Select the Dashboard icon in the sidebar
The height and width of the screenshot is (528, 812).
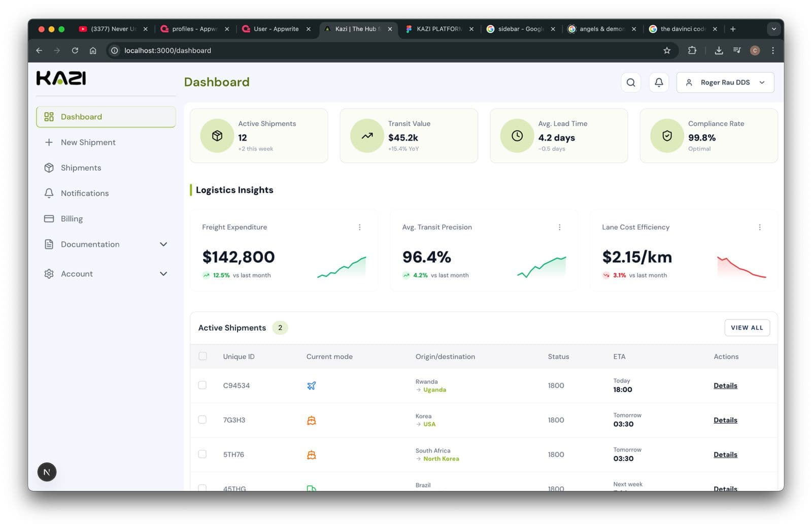[x=49, y=116]
